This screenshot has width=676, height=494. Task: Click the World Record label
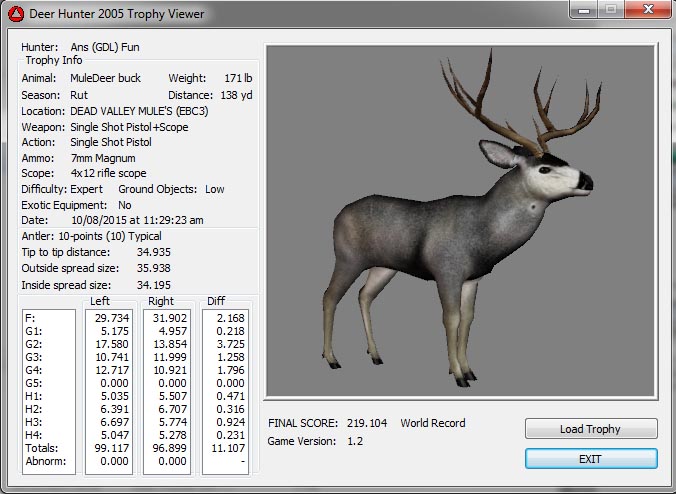point(433,423)
